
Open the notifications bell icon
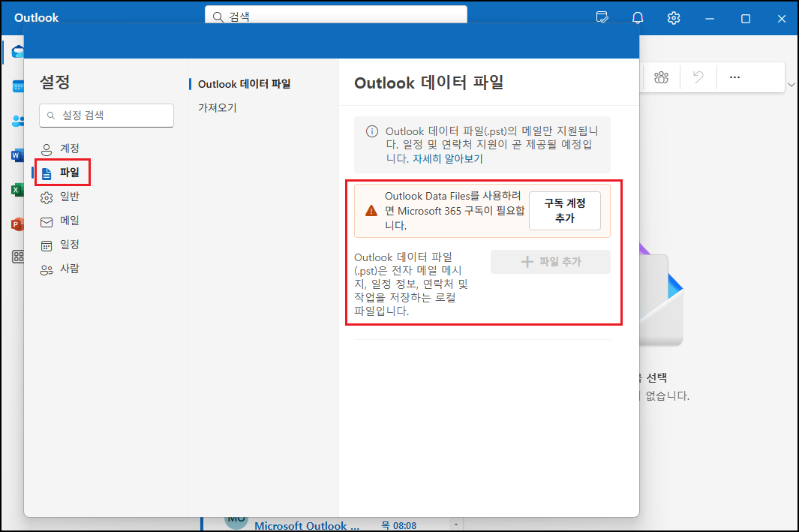tap(638, 18)
